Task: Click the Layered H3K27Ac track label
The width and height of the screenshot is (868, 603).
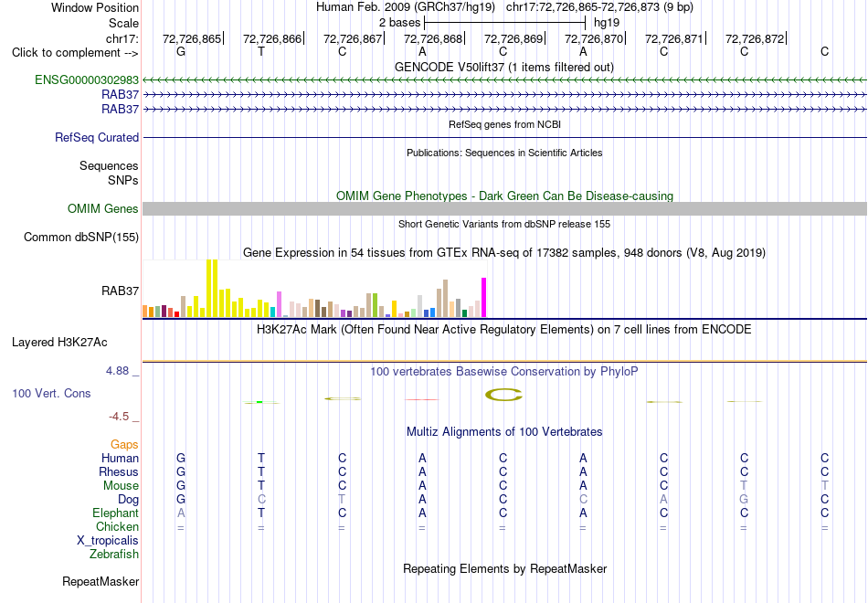Action: (59, 343)
